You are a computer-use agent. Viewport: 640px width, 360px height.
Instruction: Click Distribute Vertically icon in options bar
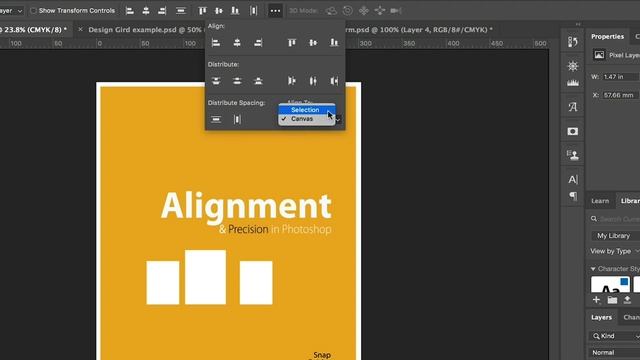pos(181,11)
